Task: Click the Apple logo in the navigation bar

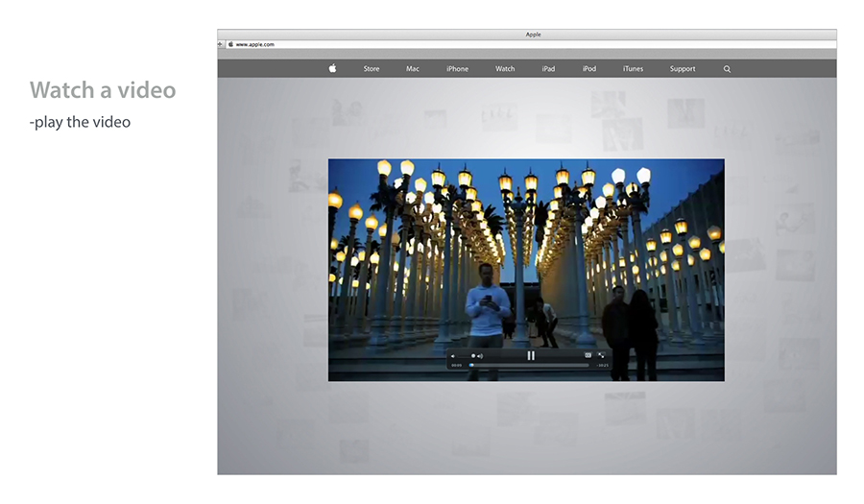Action: tap(332, 68)
